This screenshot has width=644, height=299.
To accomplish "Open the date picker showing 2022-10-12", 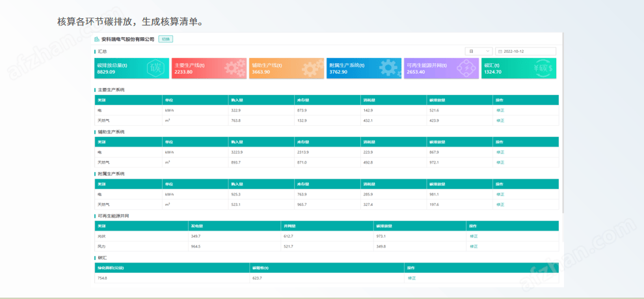I will click(x=526, y=51).
